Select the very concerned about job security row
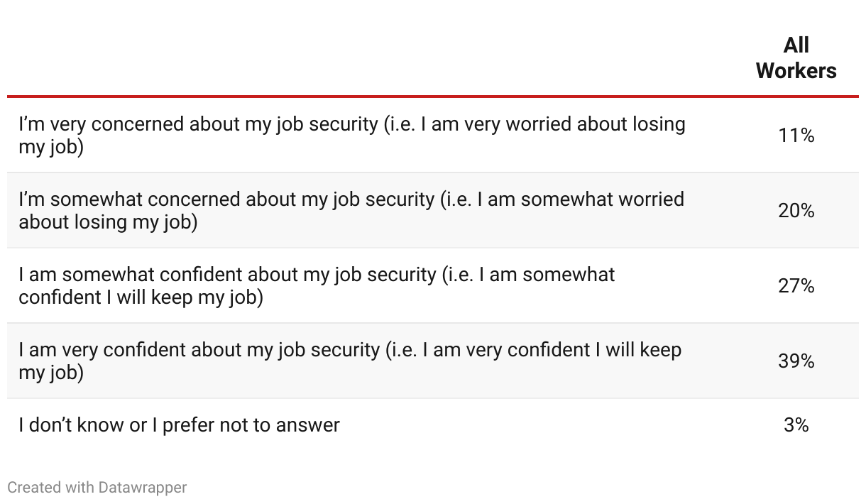The image size is (866, 504). tap(433, 135)
